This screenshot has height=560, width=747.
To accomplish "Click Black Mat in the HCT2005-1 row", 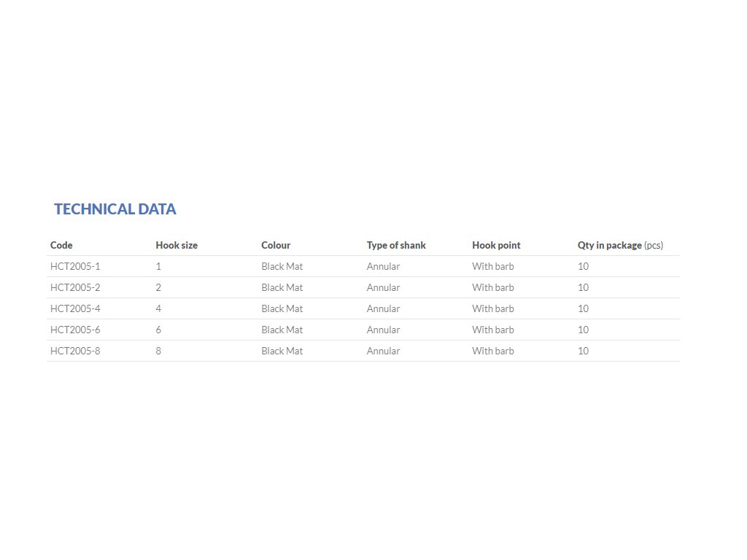I will pos(282,266).
